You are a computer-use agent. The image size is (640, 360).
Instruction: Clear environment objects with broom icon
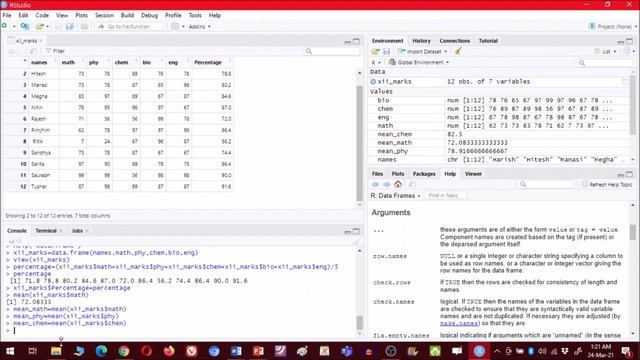point(458,51)
